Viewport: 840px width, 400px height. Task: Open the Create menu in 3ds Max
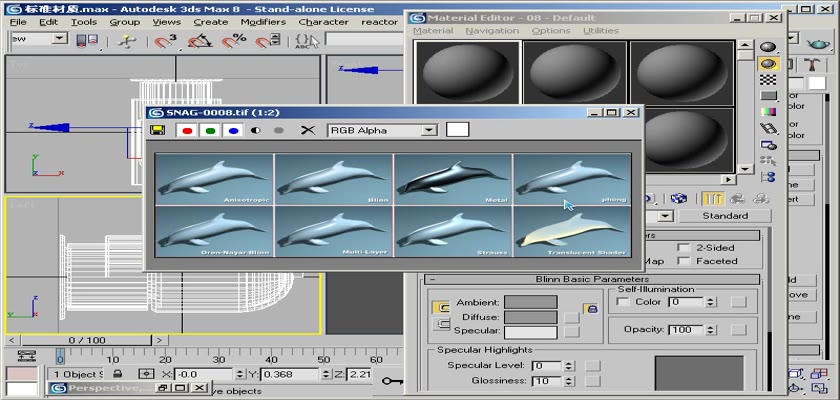[211, 22]
